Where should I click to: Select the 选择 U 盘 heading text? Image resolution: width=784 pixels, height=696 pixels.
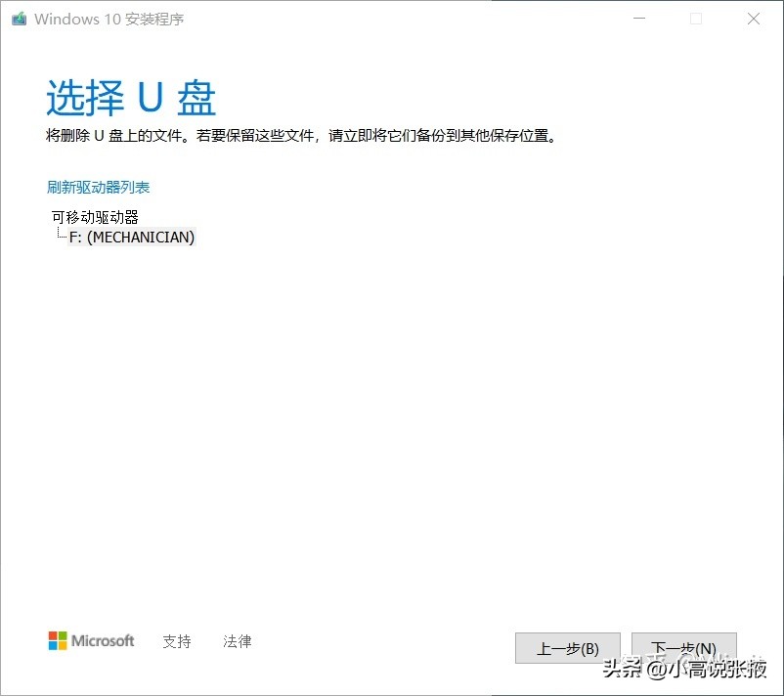130,98
